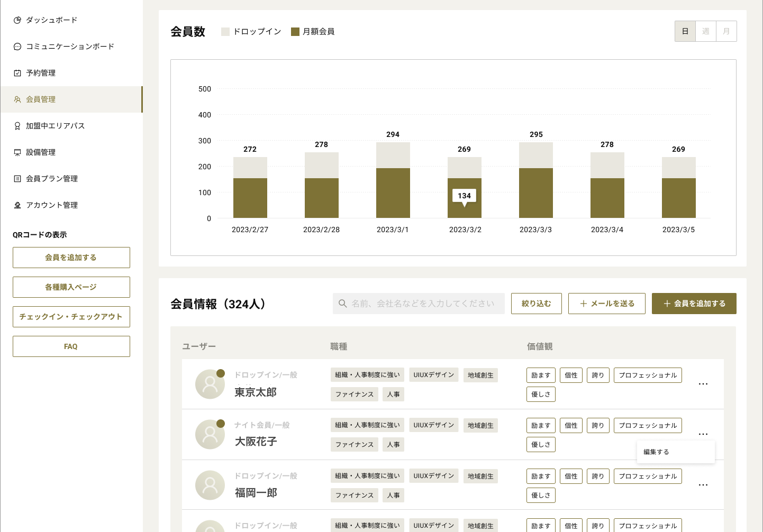Click the ユーザー column header
Image resolution: width=763 pixels, height=532 pixels.
point(199,346)
